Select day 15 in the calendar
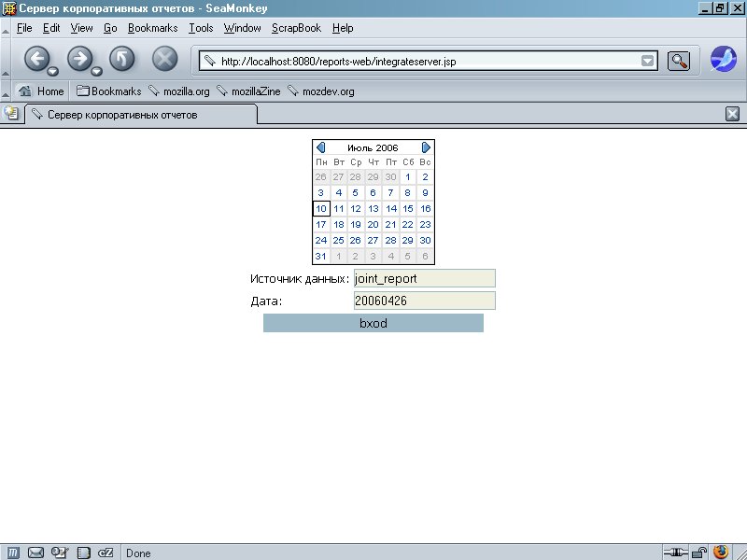 click(408, 208)
